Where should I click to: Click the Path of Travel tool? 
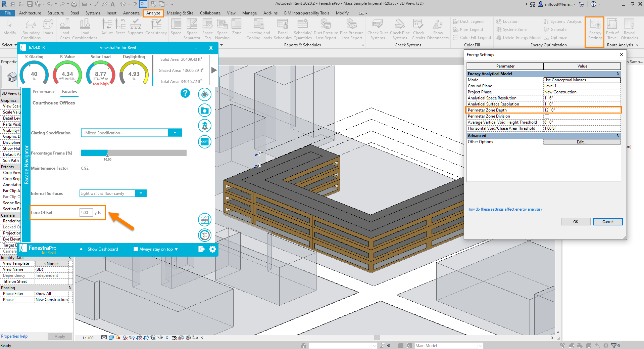[x=612, y=30]
